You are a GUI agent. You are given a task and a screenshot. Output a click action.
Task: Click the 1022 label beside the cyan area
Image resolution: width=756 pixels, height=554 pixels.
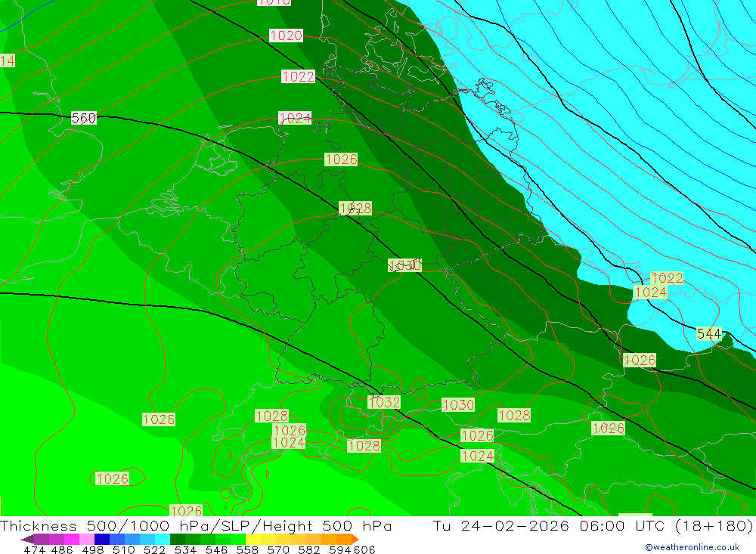(667, 278)
